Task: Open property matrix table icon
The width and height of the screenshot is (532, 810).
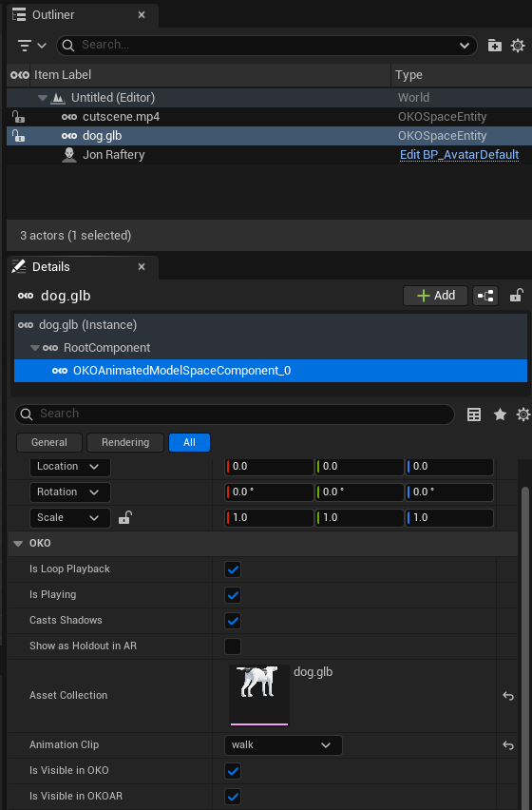Action: click(x=474, y=415)
